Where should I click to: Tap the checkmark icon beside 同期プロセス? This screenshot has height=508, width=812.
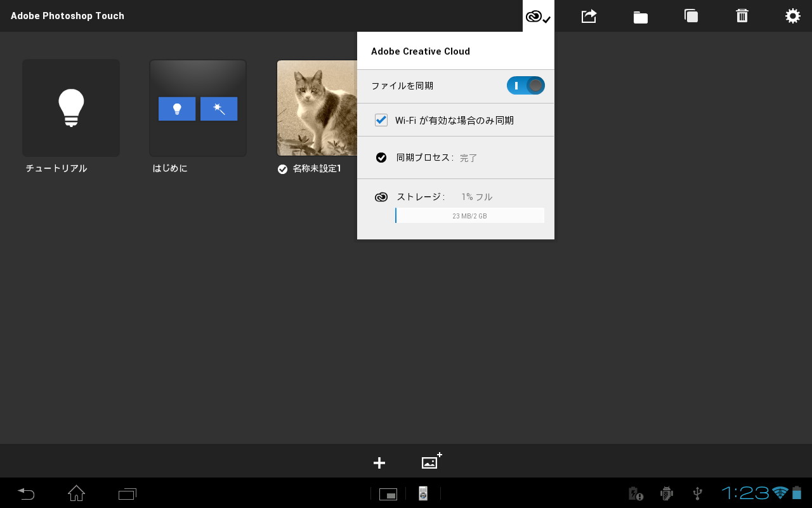pos(381,157)
